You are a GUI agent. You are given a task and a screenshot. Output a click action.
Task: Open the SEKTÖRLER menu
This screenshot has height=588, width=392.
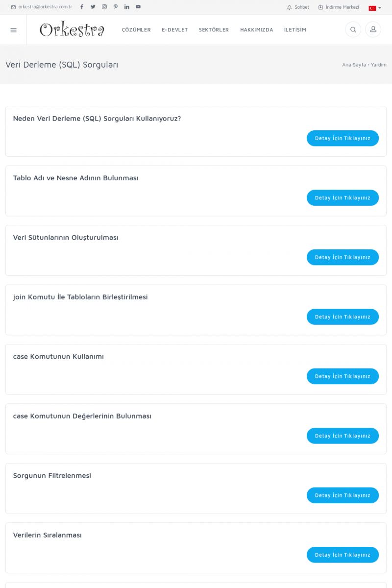(x=214, y=30)
